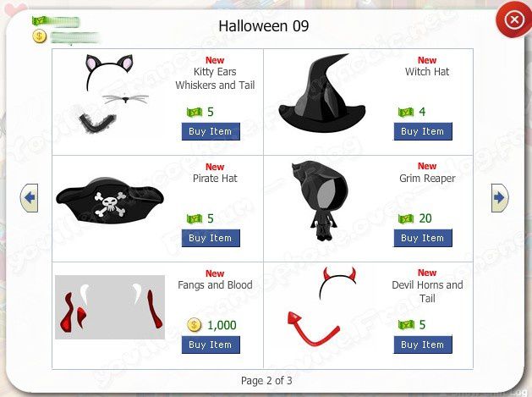Click the gold coin next to 1,000 price
Image resolution: width=532 pixels, height=397 pixels.
(194, 325)
